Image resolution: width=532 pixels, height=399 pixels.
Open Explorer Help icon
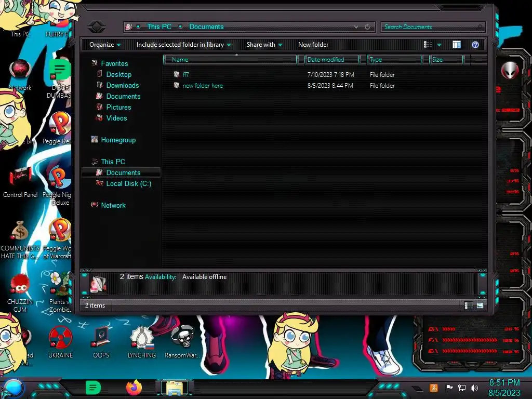pos(475,45)
